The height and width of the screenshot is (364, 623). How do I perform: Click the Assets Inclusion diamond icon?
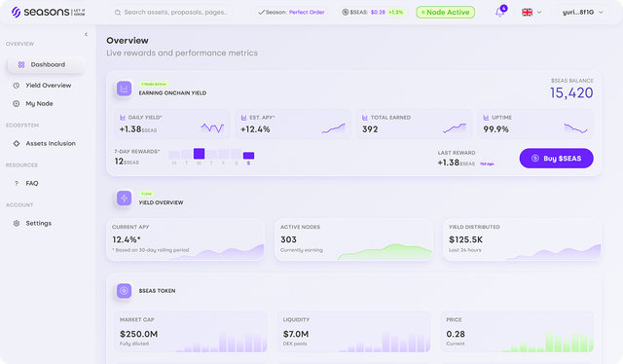pyautogui.click(x=17, y=143)
